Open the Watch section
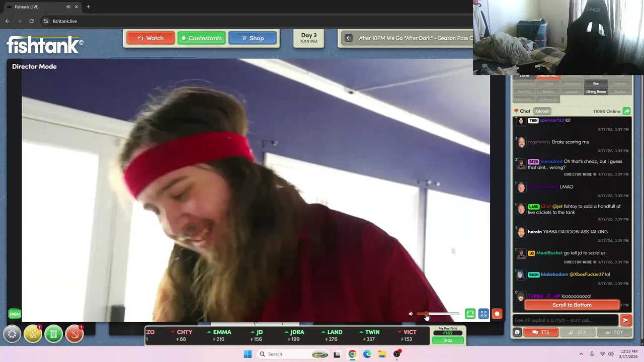Image resolution: width=644 pixels, height=362 pixels. (x=150, y=38)
